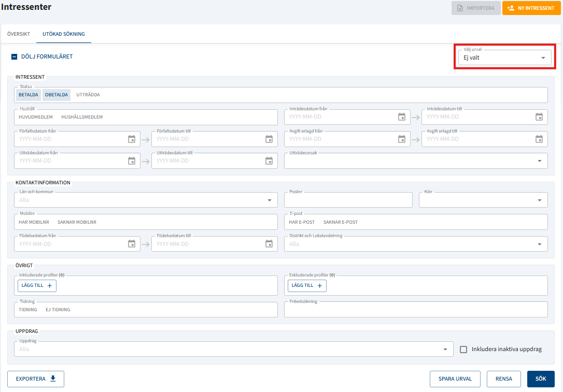The height and width of the screenshot is (392, 563).
Task: Open the Län och kommun dropdown
Action: 146,200
